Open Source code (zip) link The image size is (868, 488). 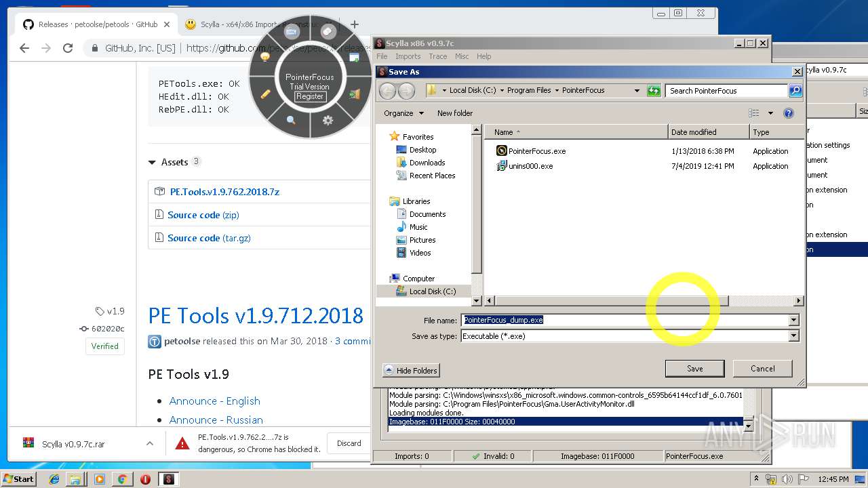coord(203,215)
